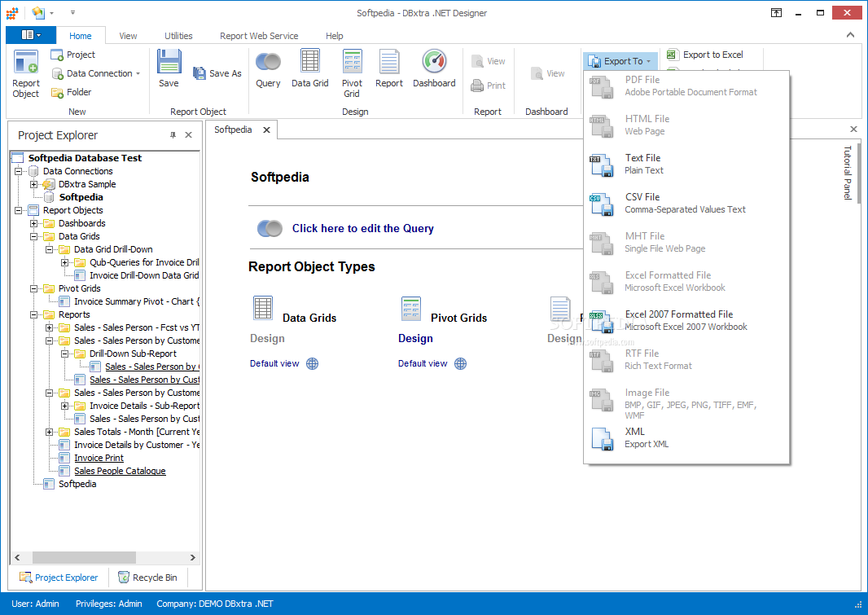Collapse the Pivot Grids folder

point(33,288)
